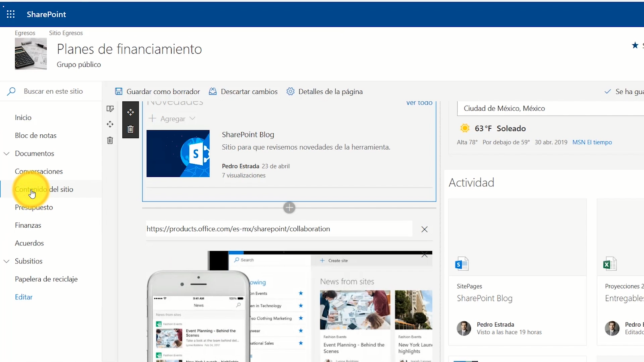Screen dimensions: 644x362
Task: Open the SharePoint Blog news title
Action: click(x=248, y=135)
